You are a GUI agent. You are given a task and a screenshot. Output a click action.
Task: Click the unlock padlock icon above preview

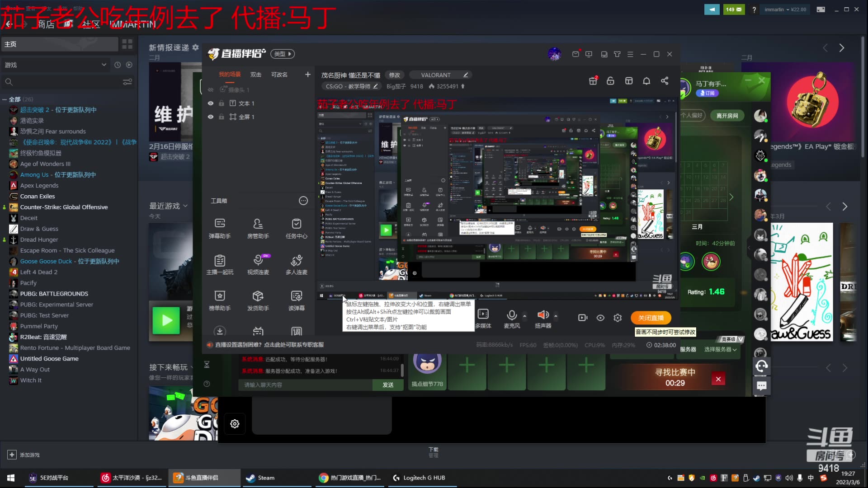click(610, 81)
